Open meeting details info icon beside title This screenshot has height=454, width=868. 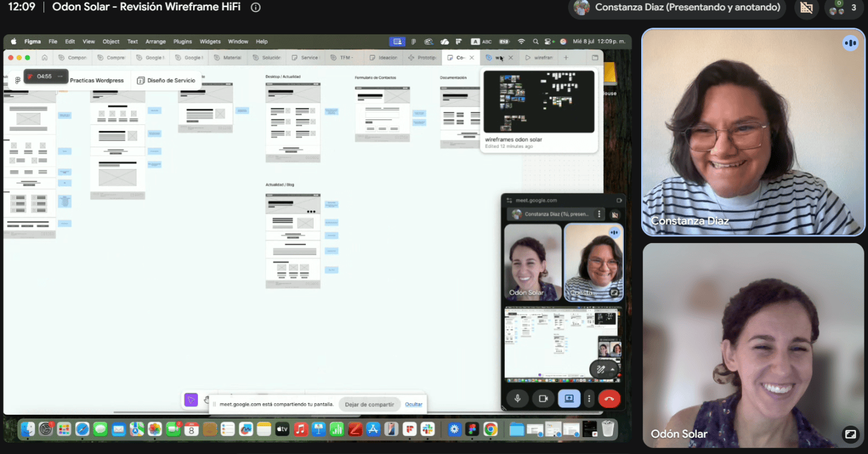tap(256, 7)
